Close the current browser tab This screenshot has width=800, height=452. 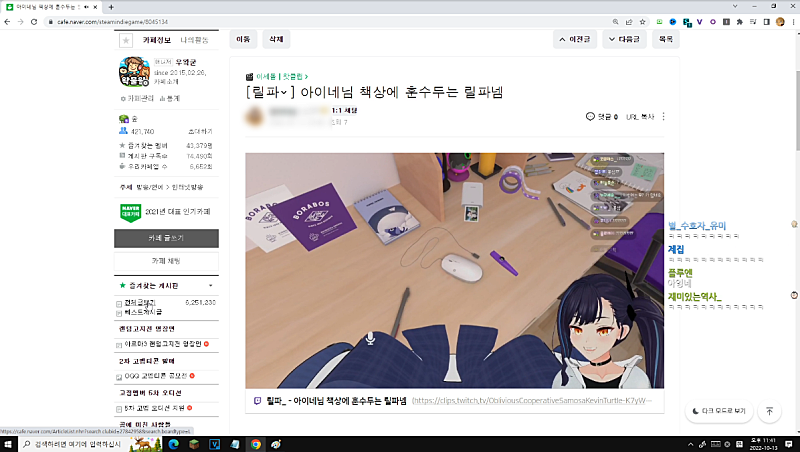tap(95, 7)
